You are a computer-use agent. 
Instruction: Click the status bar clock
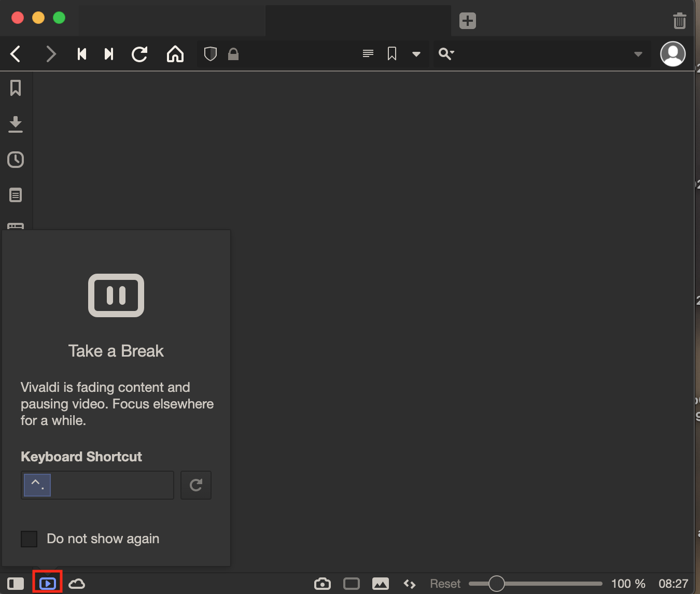[x=674, y=584]
